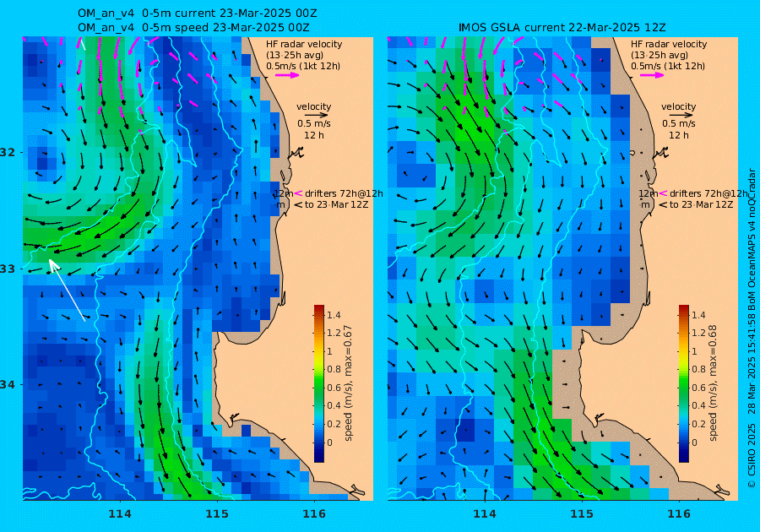Click the magenta HF radar legend arrow in left map
760x532 pixels.
point(287,75)
